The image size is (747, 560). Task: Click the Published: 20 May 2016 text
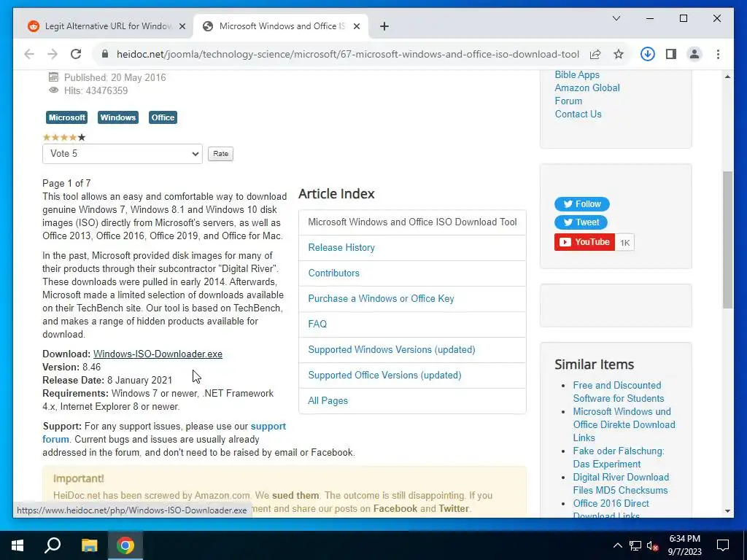point(115,77)
